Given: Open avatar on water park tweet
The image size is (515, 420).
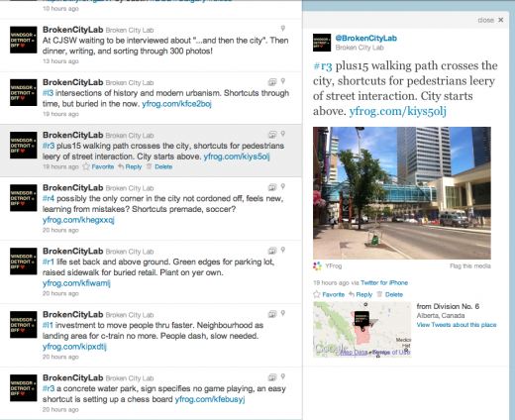Looking at the screenshot, I should [x=24, y=388].
